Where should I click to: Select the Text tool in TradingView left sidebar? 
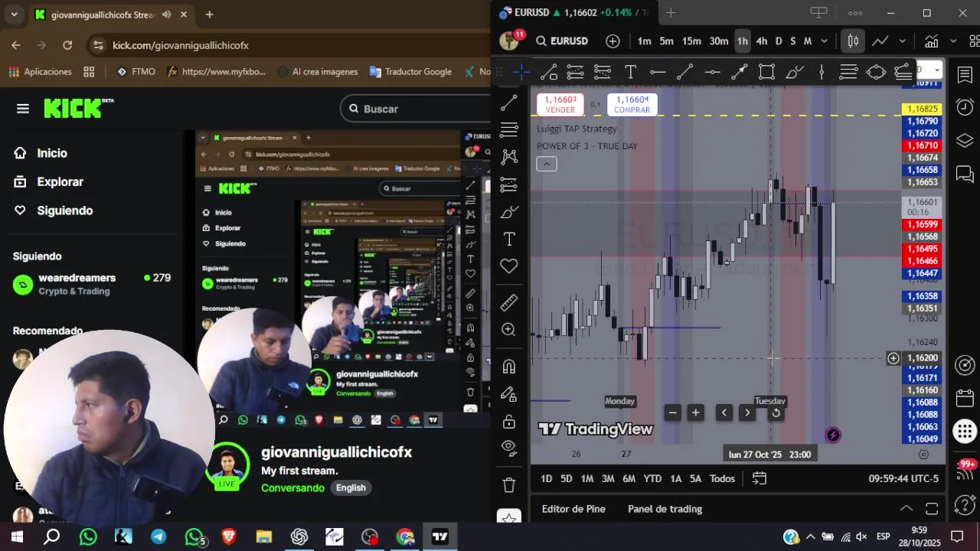click(509, 240)
